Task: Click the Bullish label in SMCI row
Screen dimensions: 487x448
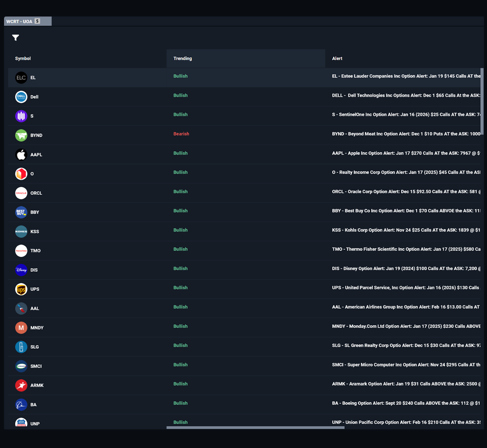Action: [180, 365]
